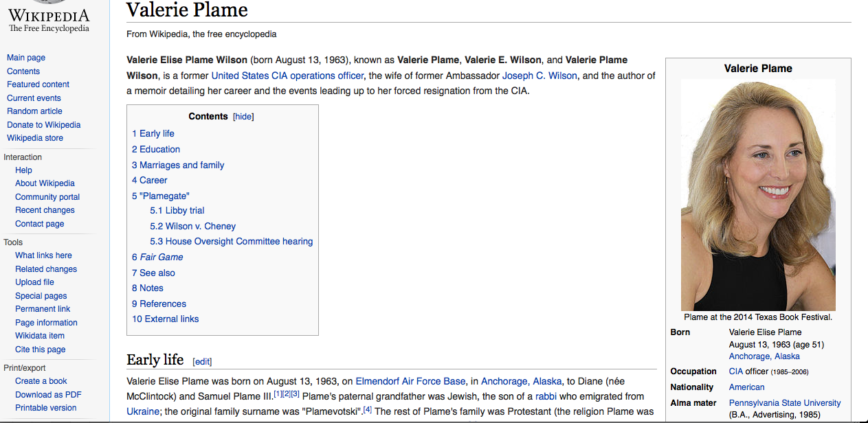
Task: Open What links here
Action: tap(44, 255)
